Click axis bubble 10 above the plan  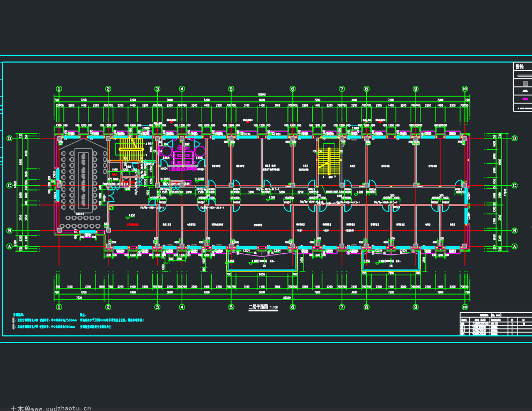pos(465,89)
